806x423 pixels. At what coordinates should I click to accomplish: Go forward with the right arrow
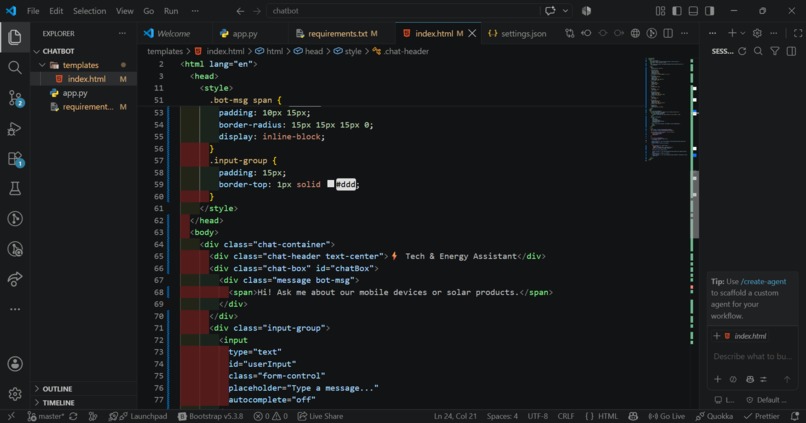tap(257, 11)
